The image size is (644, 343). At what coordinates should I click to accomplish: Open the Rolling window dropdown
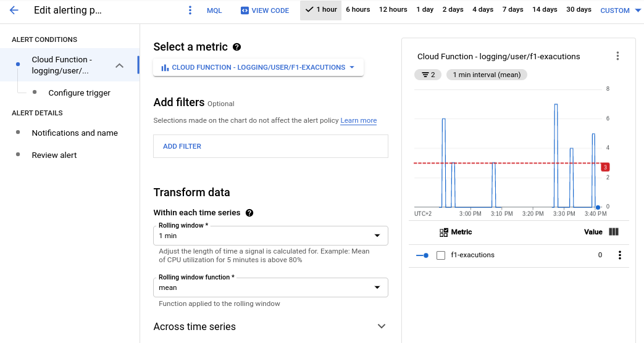click(270, 236)
